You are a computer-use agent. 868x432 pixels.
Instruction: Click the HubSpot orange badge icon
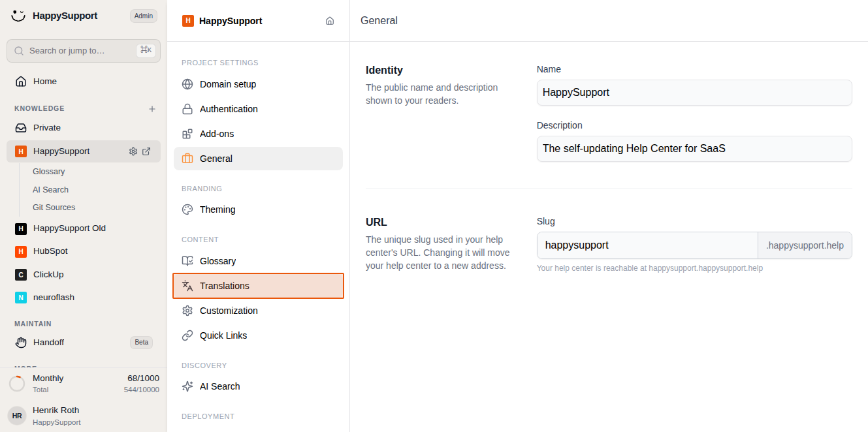21,251
